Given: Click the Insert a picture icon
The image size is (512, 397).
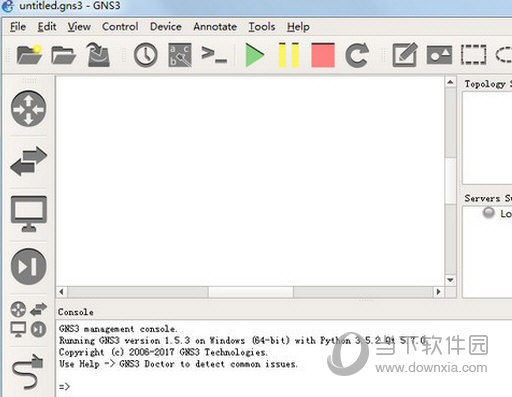Looking at the screenshot, I should (x=439, y=55).
